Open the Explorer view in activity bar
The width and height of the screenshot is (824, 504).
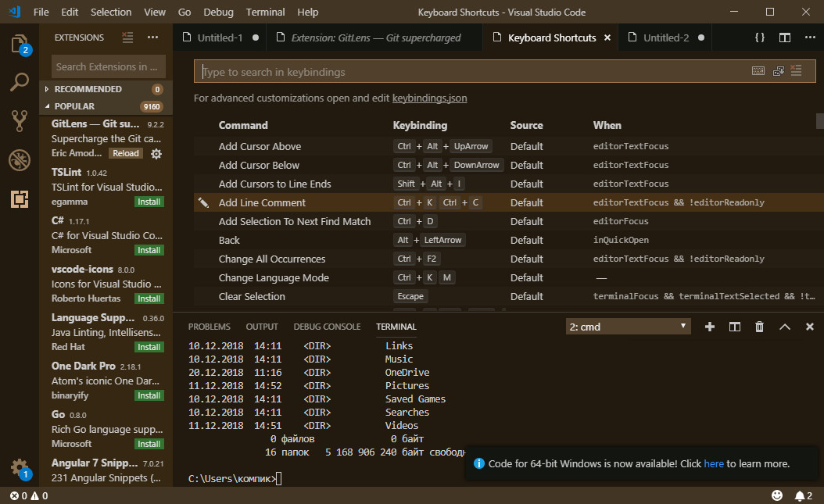[20, 44]
